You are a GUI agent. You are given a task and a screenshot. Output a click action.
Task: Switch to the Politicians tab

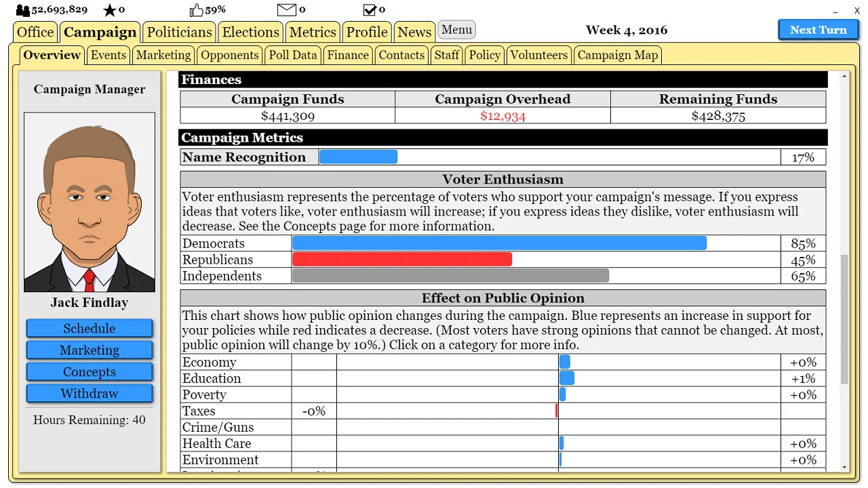click(178, 32)
